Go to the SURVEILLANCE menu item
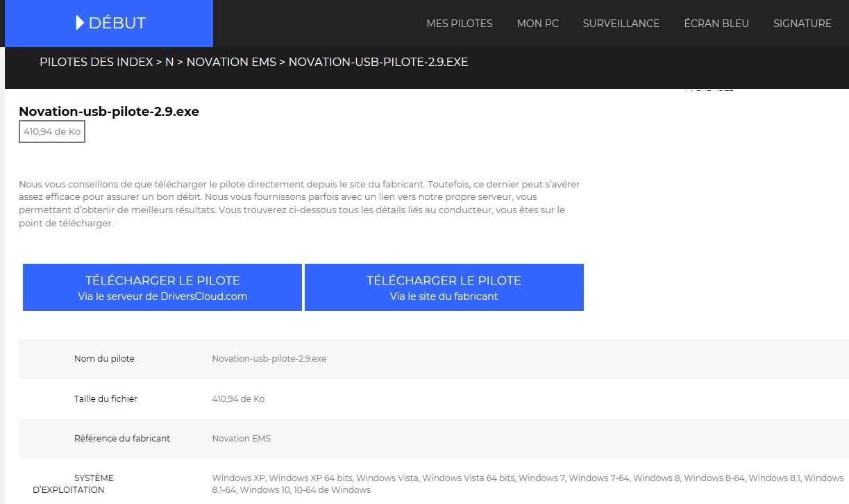The height and width of the screenshot is (504, 849). [x=621, y=24]
